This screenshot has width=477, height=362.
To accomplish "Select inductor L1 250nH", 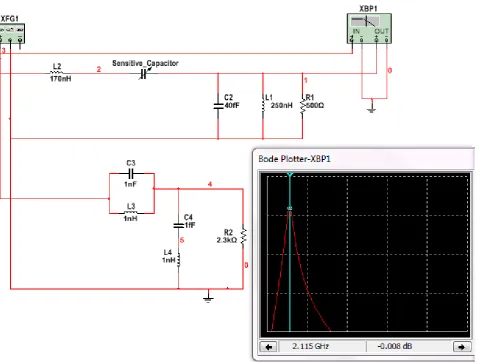I will point(263,106).
